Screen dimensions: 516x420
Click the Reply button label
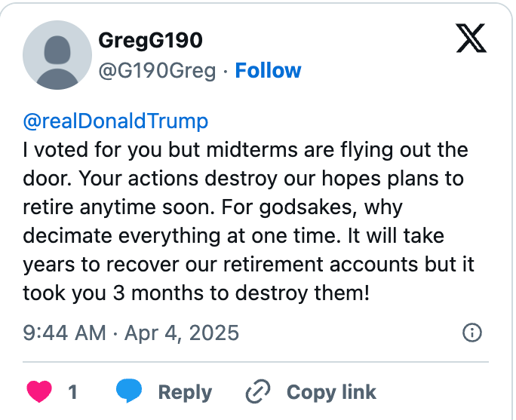click(185, 392)
